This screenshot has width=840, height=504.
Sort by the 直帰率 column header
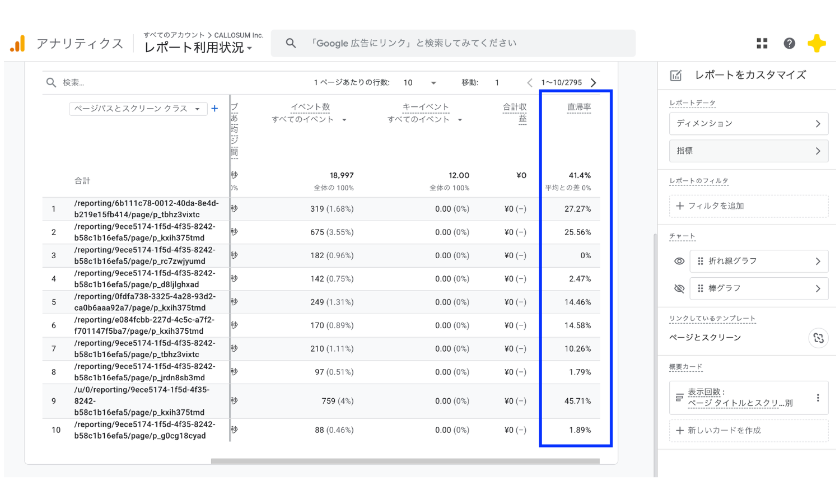[x=579, y=107]
